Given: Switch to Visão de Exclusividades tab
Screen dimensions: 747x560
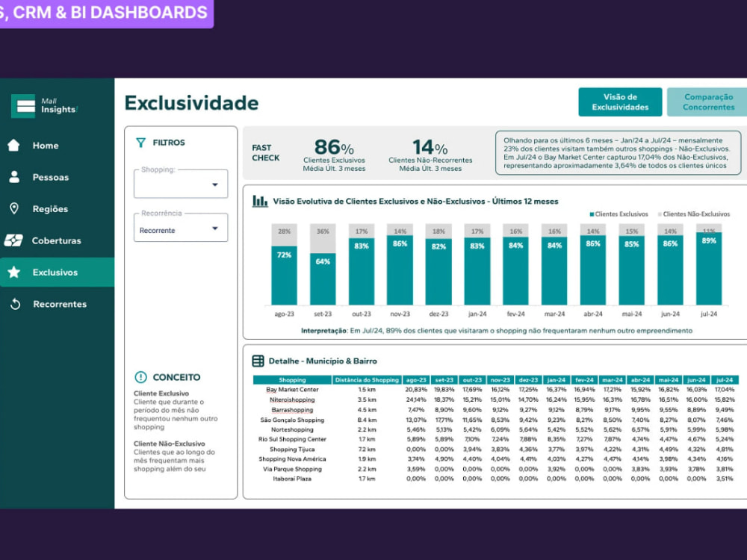Looking at the screenshot, I should click(x=620, y=102).
